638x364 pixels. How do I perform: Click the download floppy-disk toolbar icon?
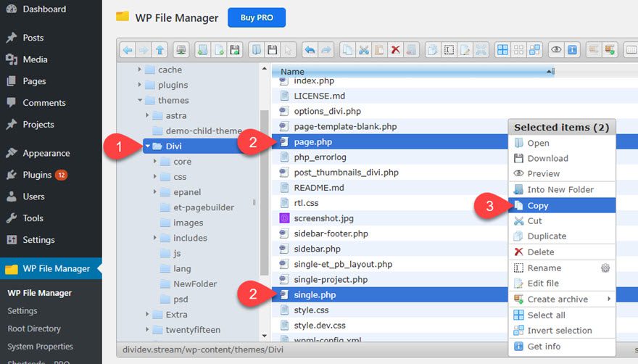[272, 50]
